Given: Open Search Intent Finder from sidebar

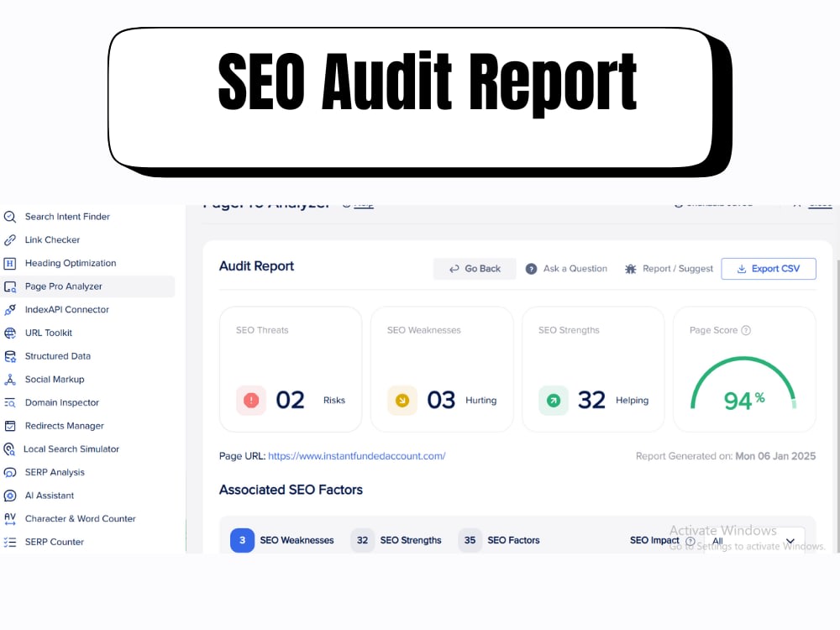Looking at the screenshot, I should (67, 217).
